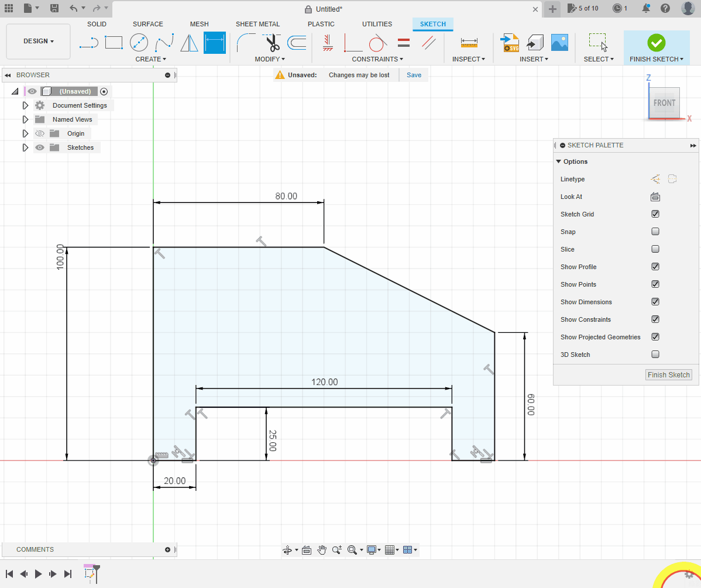
Task: Activate the Sketch Dimension tool
Action: (x=214, y=43)
